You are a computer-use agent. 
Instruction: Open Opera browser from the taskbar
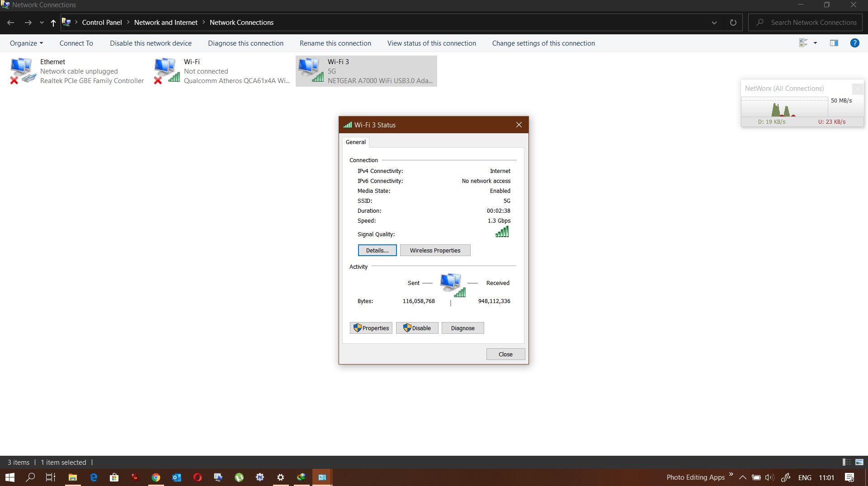tap(198, 477)
